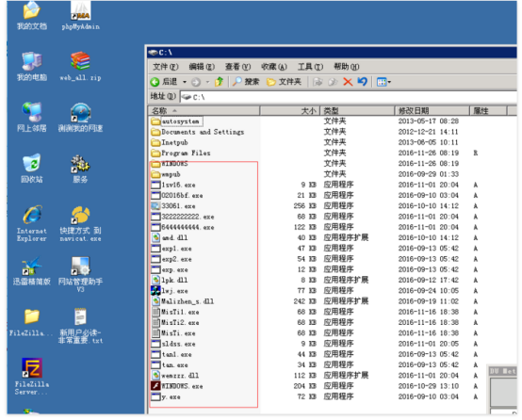Open the 工具 menu

point(310,67)
